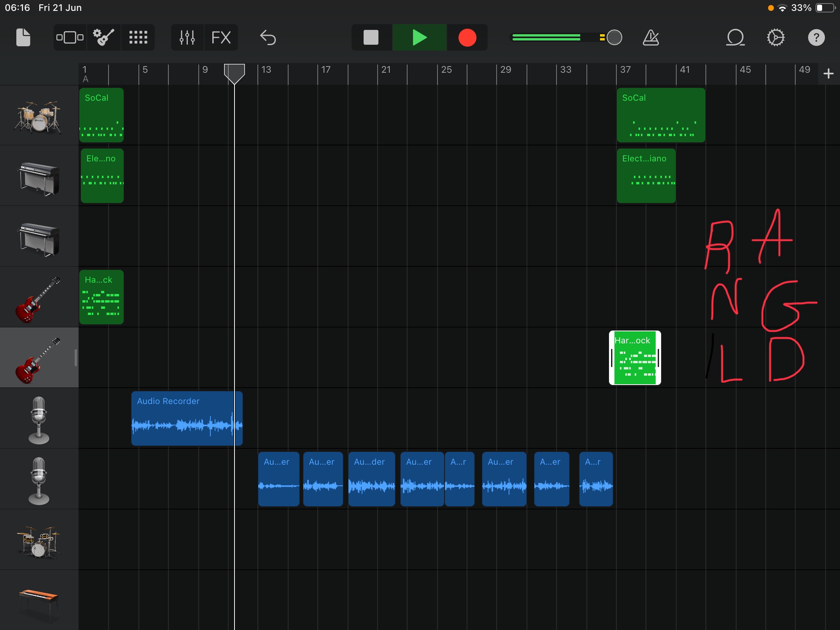Toggle the metronome on or off
Screen dimensions: 840x630
tap(651, 38)
